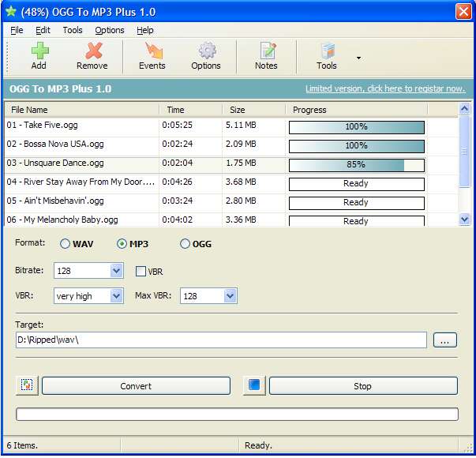Open the Options menu
The width and height of the screenshot is (476, 458).
(110, 30)
